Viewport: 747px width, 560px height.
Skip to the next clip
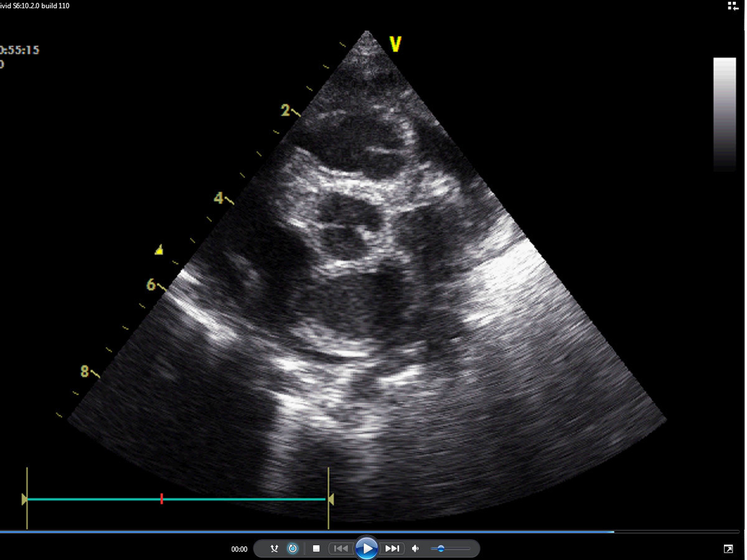pyautogui.click(x=392, y=549)
